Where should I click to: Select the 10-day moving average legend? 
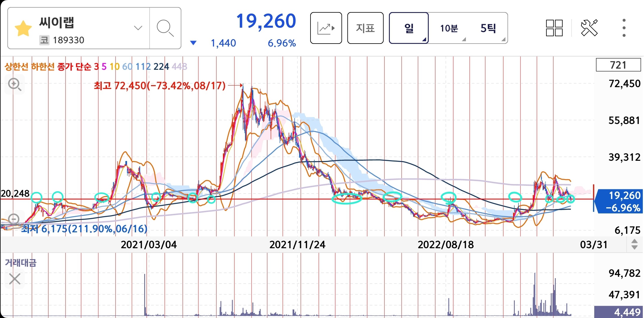(114, 67)
